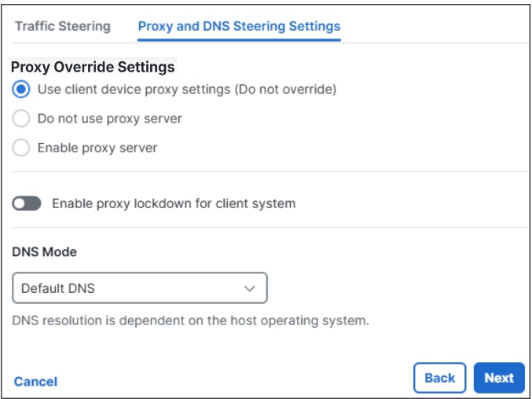Click the Proxy Override Settings heading
The height and width of the screenshot is (399, 532).
(93, 67)
